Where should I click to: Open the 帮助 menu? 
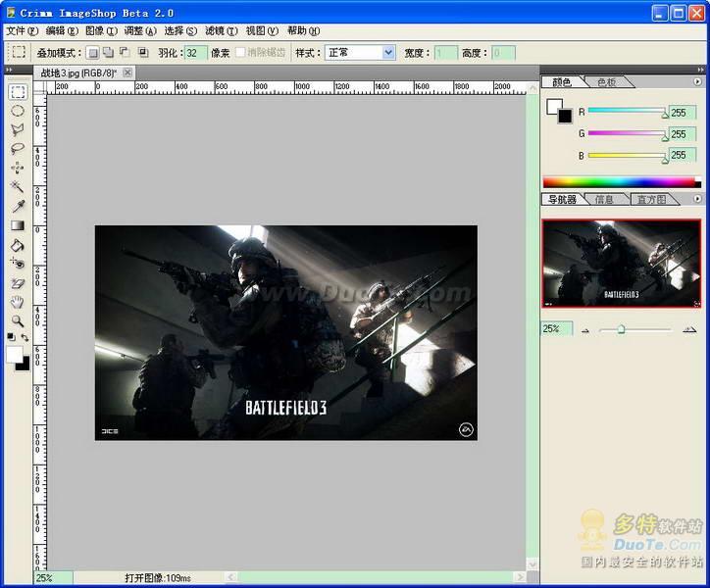coord(303,30)
